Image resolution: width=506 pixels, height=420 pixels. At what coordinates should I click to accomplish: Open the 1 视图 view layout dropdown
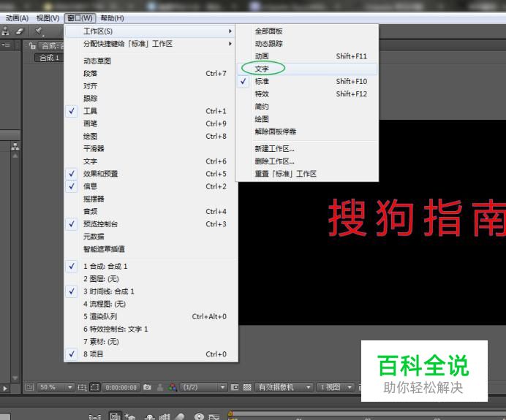336,387
